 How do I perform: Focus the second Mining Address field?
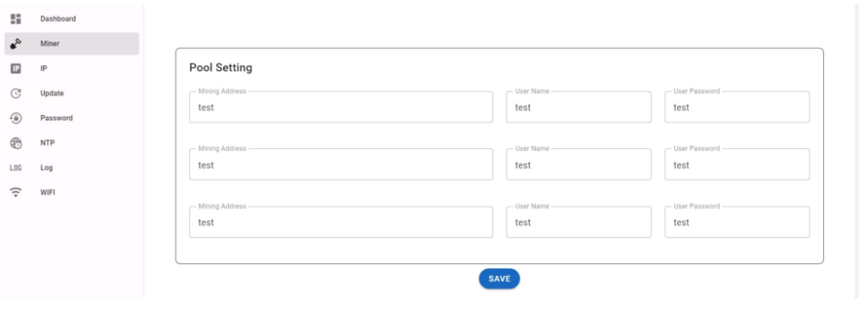pyautogui.click(x=341, y=164)
